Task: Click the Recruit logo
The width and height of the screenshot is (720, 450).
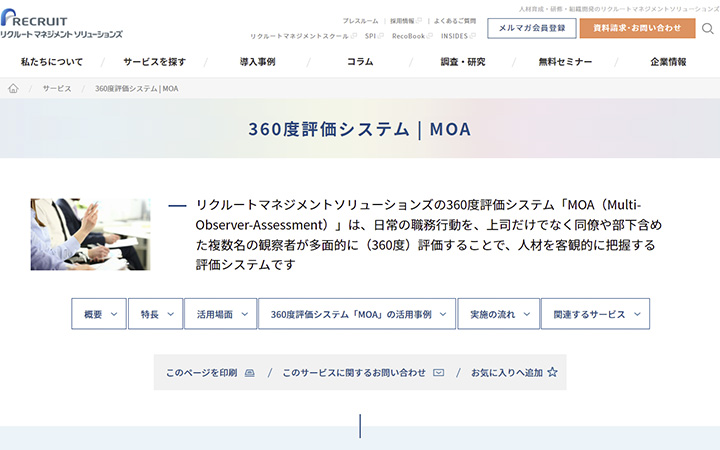Action: tap(60, 27)
